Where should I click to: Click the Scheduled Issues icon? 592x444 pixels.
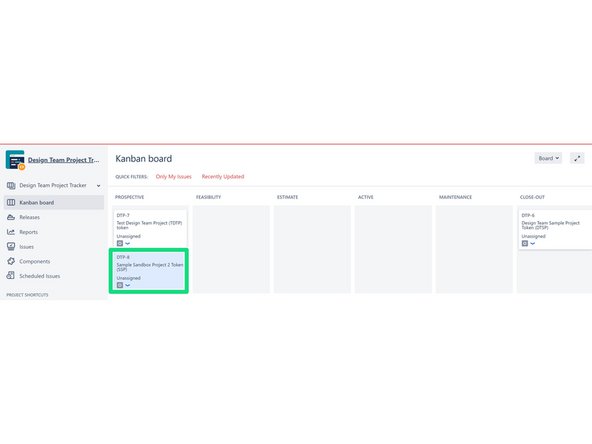[x=11, y=276]
